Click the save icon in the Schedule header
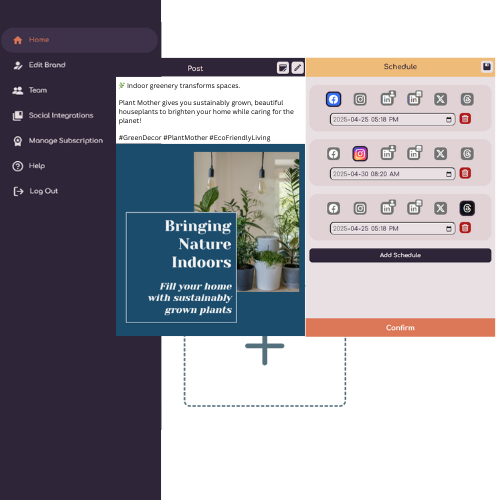500x500 pixels. coord(487,66)
